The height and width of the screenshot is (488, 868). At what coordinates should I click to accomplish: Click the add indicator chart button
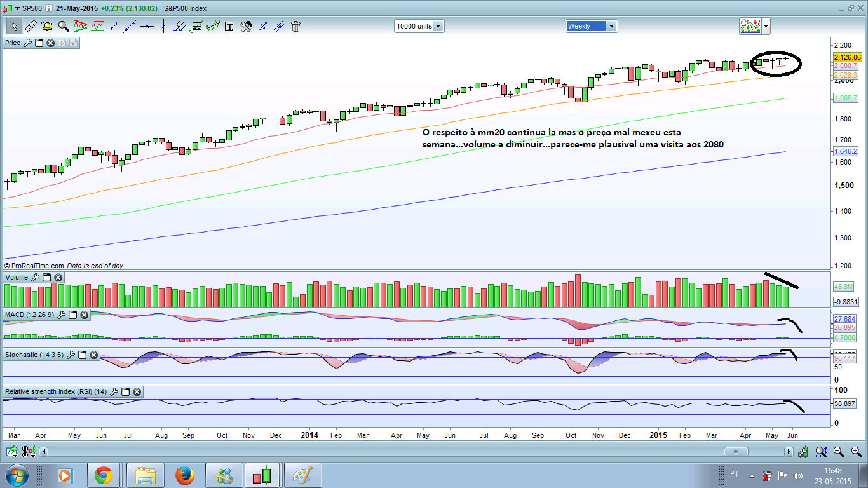click(750, 26)
